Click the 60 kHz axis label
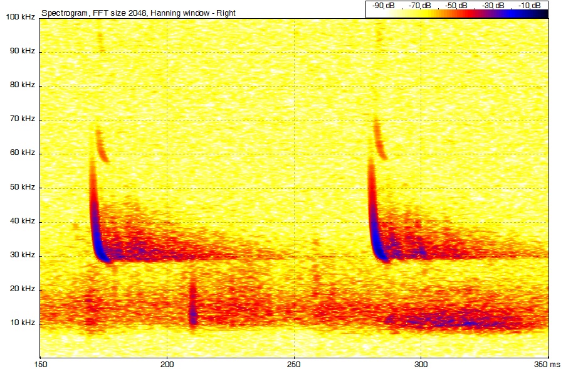This screenshot has width=588, height=369. pos(23,152)
